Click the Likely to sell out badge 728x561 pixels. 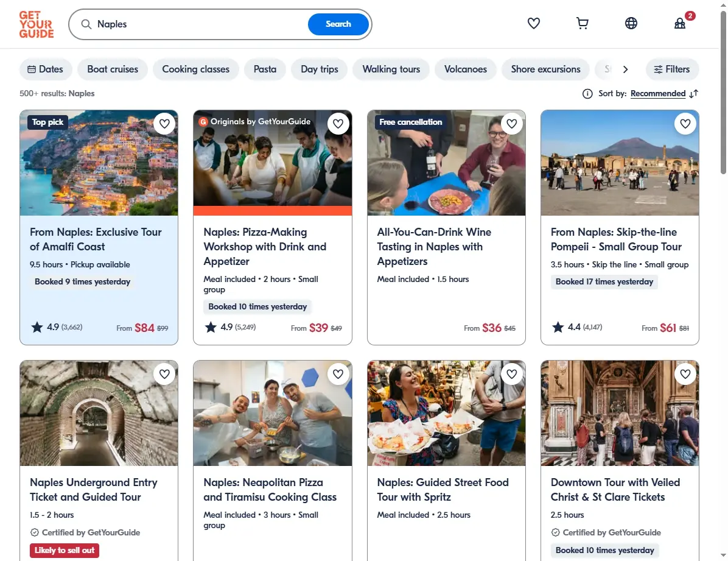pos(65,551)
